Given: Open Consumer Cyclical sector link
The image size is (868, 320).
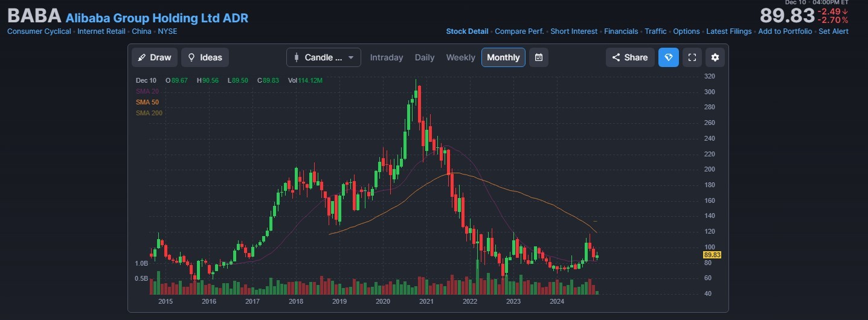Looking at the screenshot, I should [x=39, y=31].
